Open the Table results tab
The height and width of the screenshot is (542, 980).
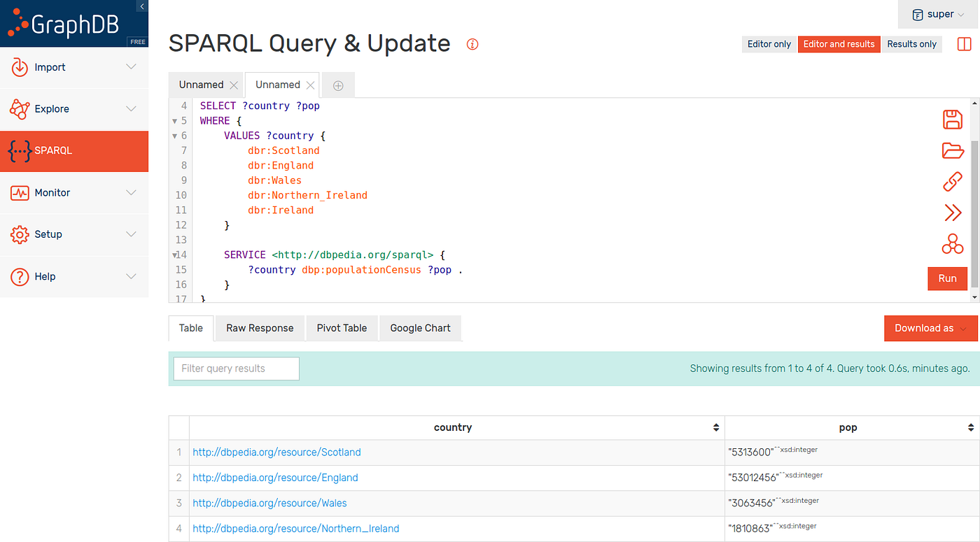(190, 328)
